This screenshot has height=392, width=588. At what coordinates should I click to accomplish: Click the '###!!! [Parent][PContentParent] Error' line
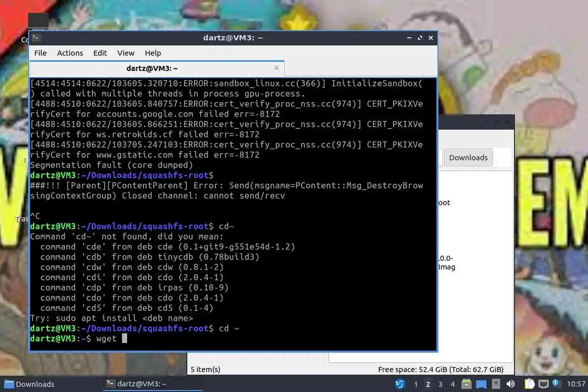click(x=227, y=186)
